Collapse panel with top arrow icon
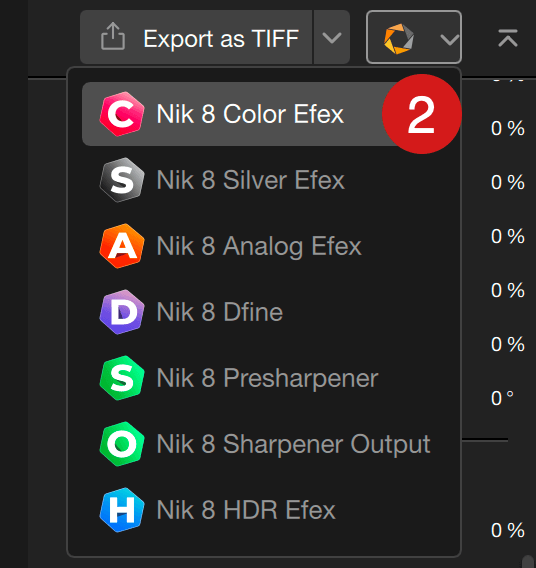 (508, 38)
